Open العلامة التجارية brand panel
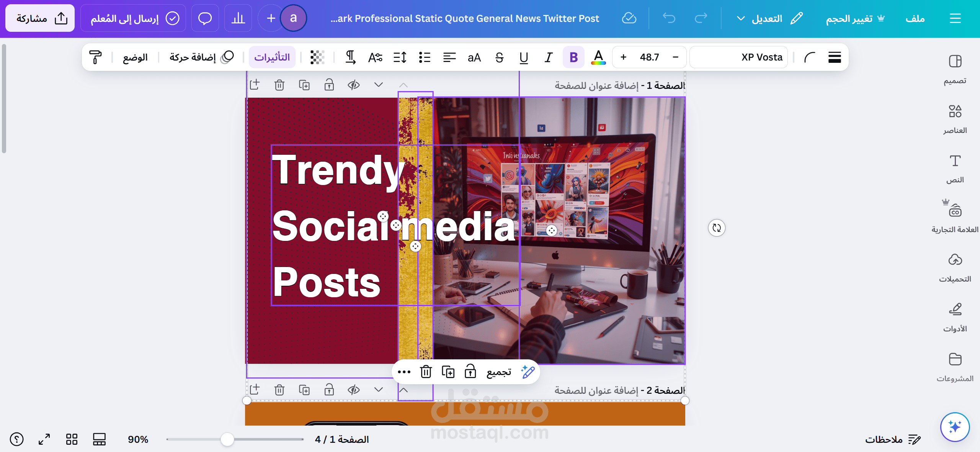 pos(955,218)
